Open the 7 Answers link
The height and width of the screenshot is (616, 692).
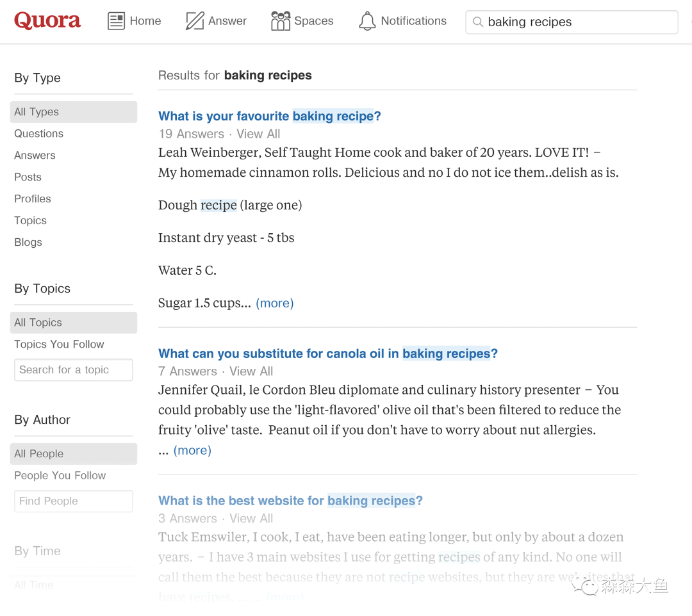188,371
